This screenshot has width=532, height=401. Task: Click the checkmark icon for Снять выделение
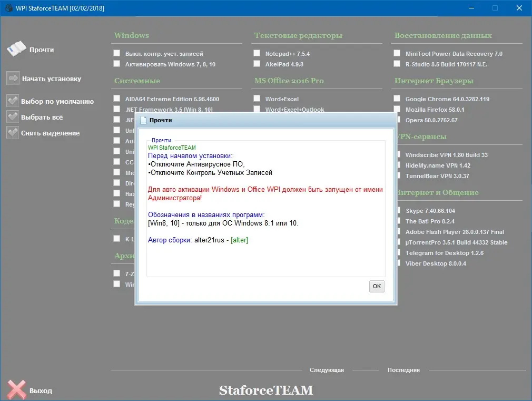point(13,133)
